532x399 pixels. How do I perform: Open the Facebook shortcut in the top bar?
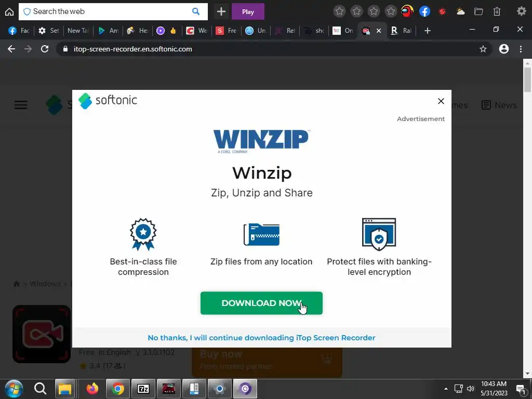click(x=425, y=11)
